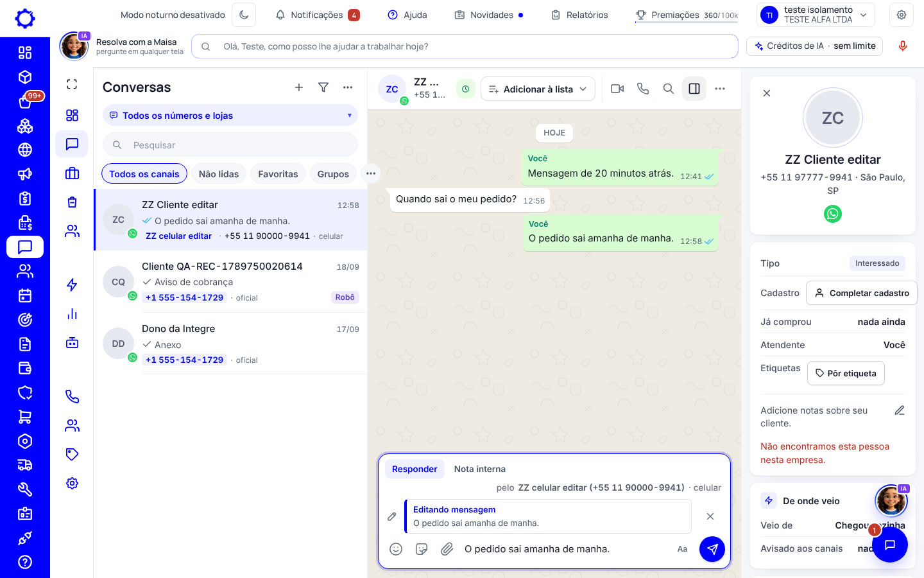Toggle text formatting Aa in composer
Viewport: 924px width, 578px height.
pyautogui.click(x=682, y=549)
